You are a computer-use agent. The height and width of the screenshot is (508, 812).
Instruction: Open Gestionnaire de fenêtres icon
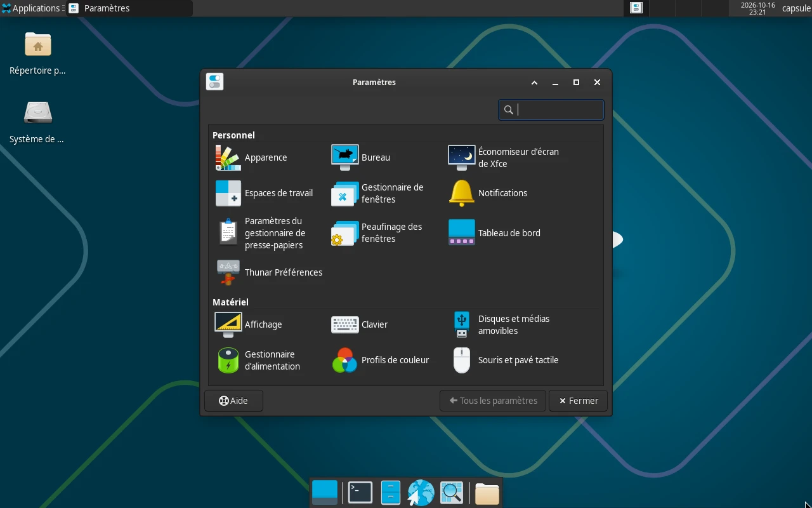pos(345,193)
